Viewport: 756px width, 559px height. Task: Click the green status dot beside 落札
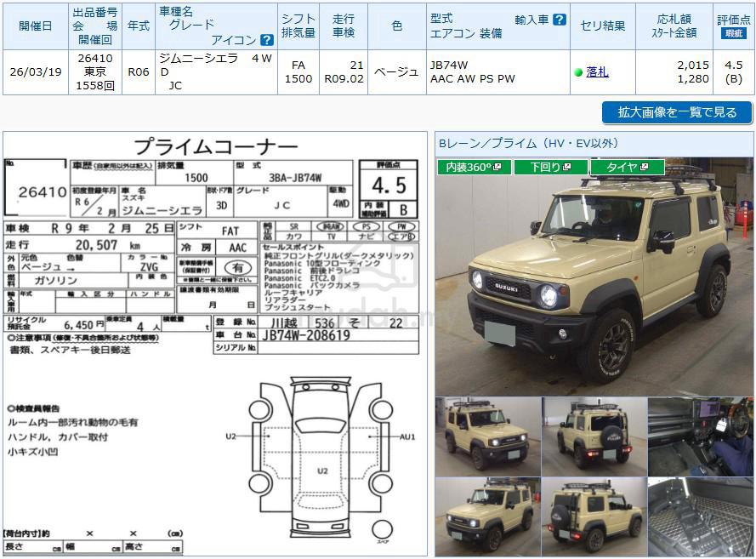578,73
